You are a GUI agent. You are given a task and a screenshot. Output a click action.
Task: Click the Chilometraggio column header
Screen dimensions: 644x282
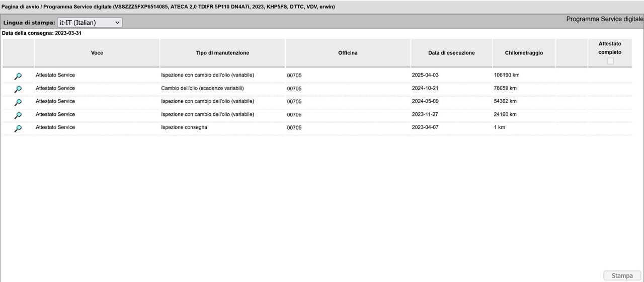[524, 53]
